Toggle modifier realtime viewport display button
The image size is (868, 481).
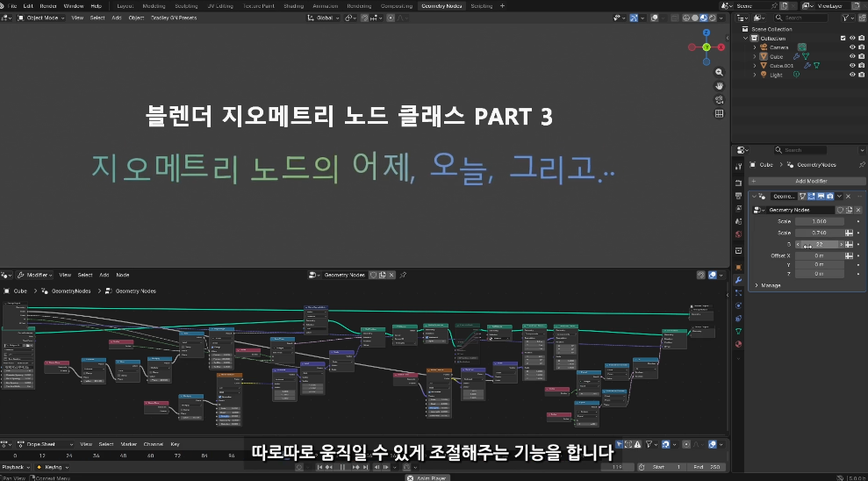[x=821, y=196]
